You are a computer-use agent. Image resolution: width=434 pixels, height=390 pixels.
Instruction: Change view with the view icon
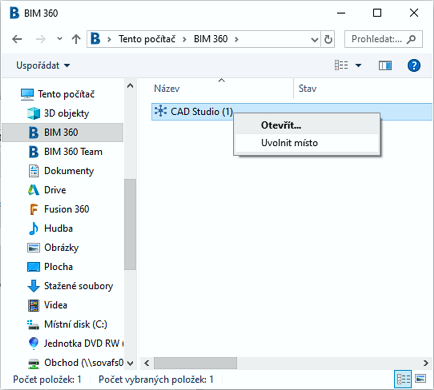[341, 65]
